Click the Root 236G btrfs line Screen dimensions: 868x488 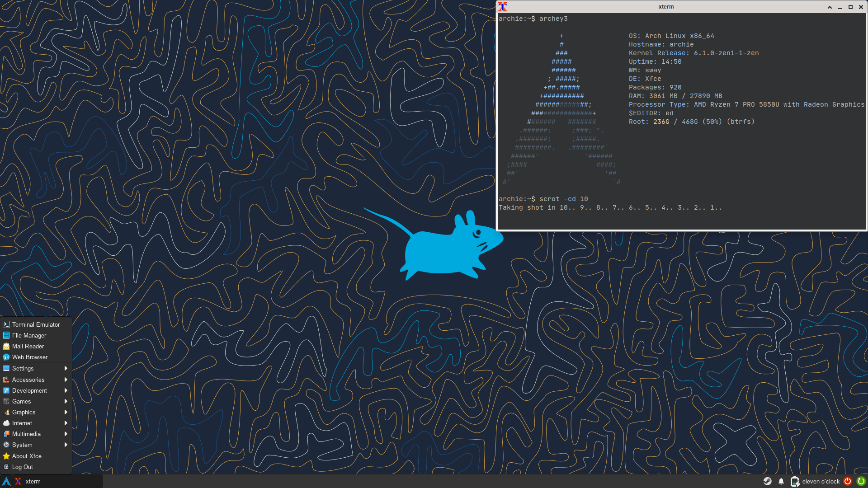[x=692, y=122]
